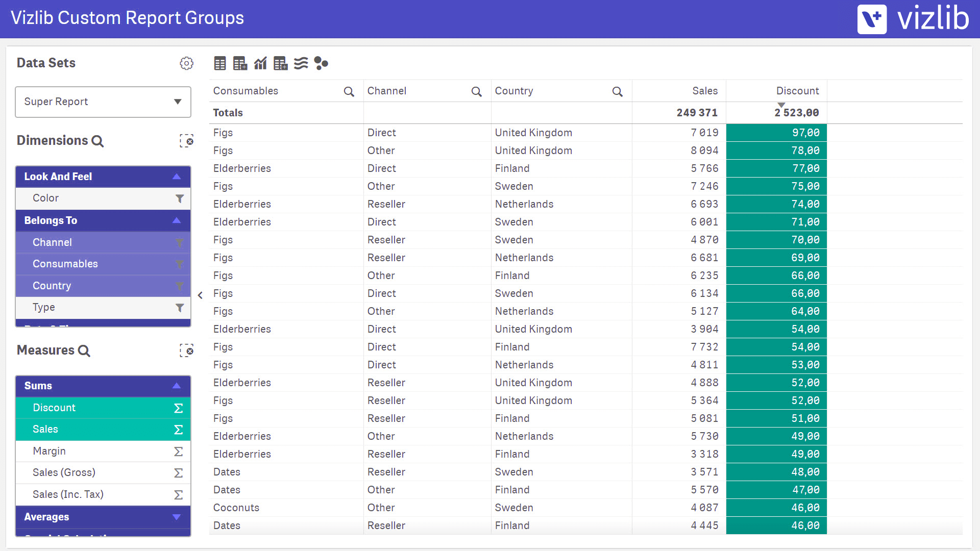
Task: Click filter icon on Consumables dimension
Action: (x=180, y=264)
